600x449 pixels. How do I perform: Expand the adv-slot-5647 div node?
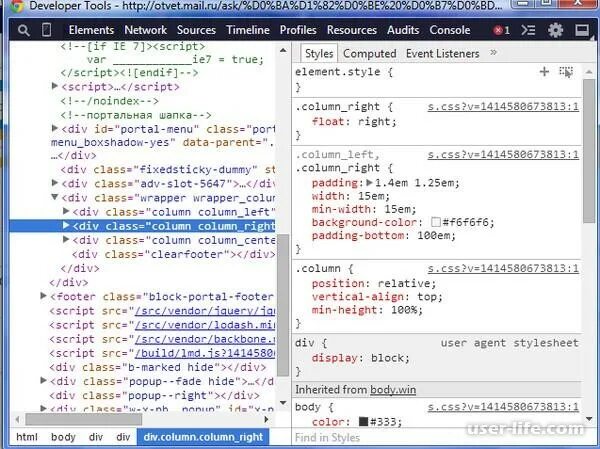tap(55, 183)
